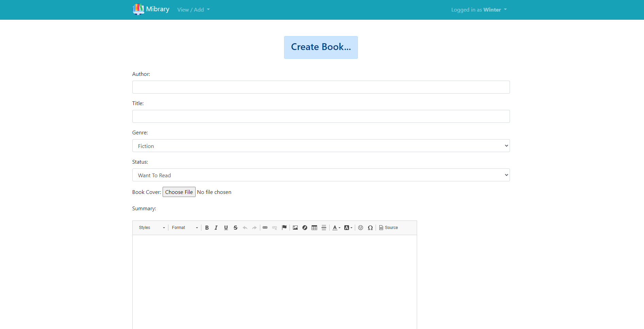This screenshot has width=644, height=329.
Task: Insert a horizontal rule in the editor
Action: click(x=324, y=228)
